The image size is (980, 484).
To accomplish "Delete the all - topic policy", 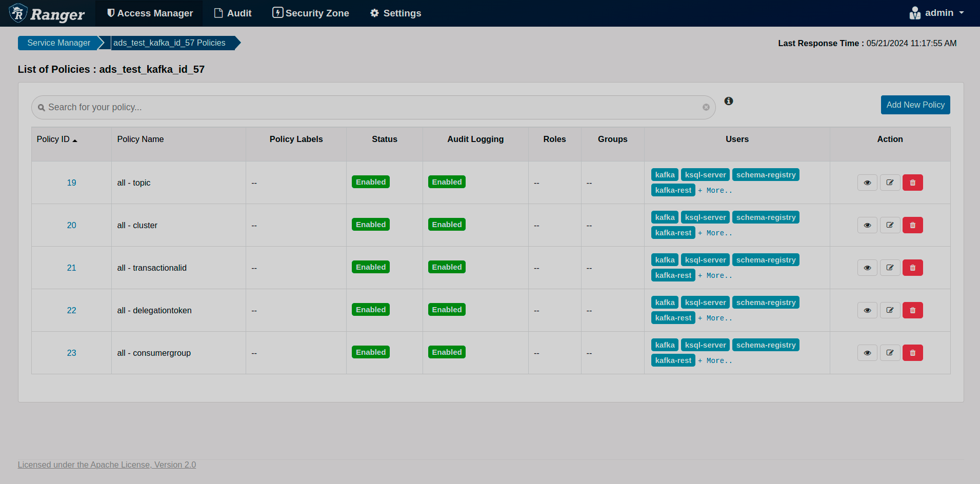I will (912, 183).
